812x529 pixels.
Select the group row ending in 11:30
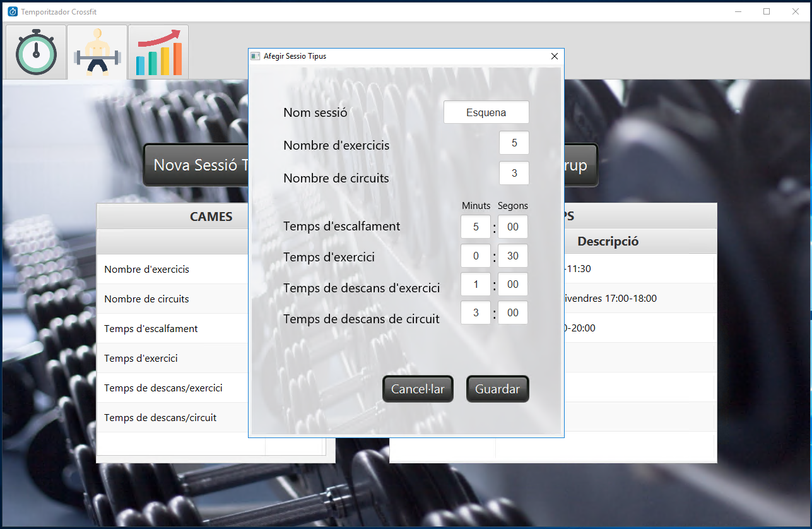640,268
